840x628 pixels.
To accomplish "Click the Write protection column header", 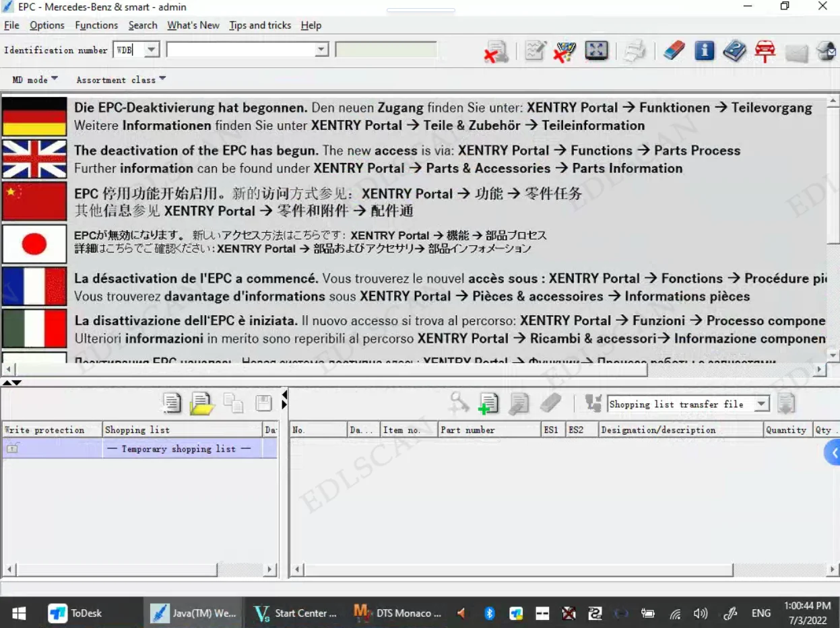I will point(52,429).
